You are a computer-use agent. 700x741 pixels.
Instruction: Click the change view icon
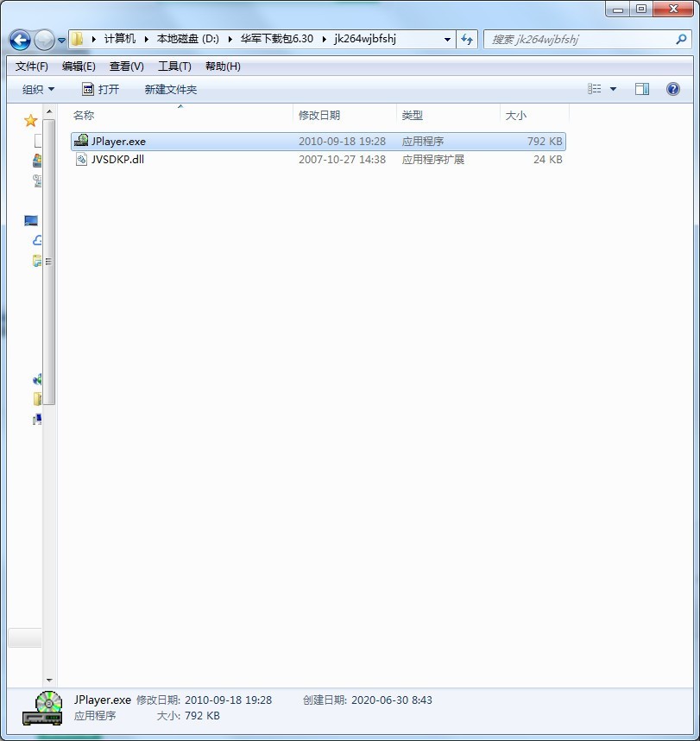[x=595, y=89]
